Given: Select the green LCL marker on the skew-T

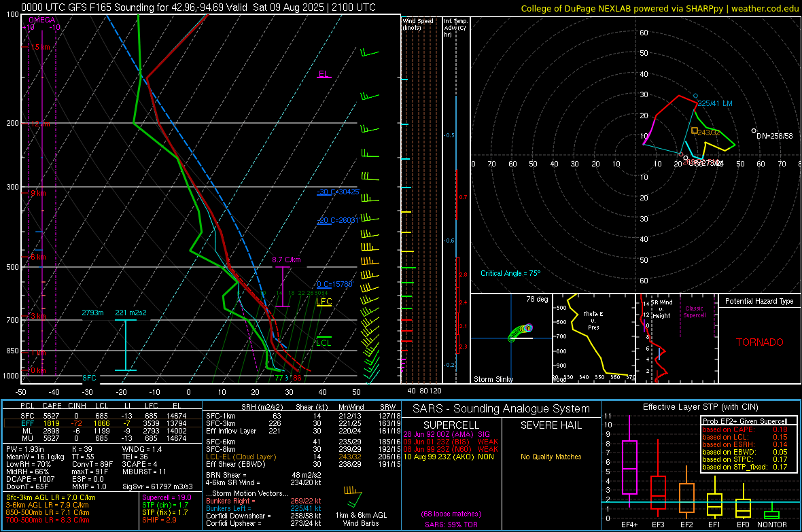Looking at the screenshot, I should click(x=324, y=342).
